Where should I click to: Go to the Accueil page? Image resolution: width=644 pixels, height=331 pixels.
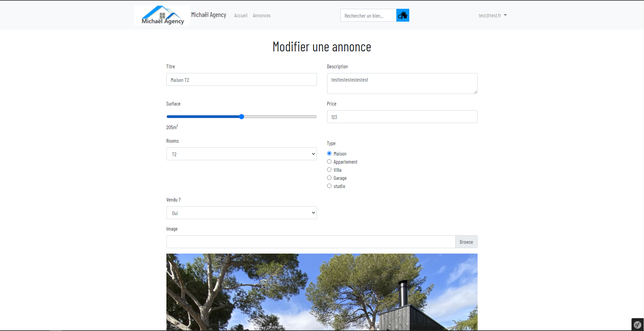coord(240,16)
